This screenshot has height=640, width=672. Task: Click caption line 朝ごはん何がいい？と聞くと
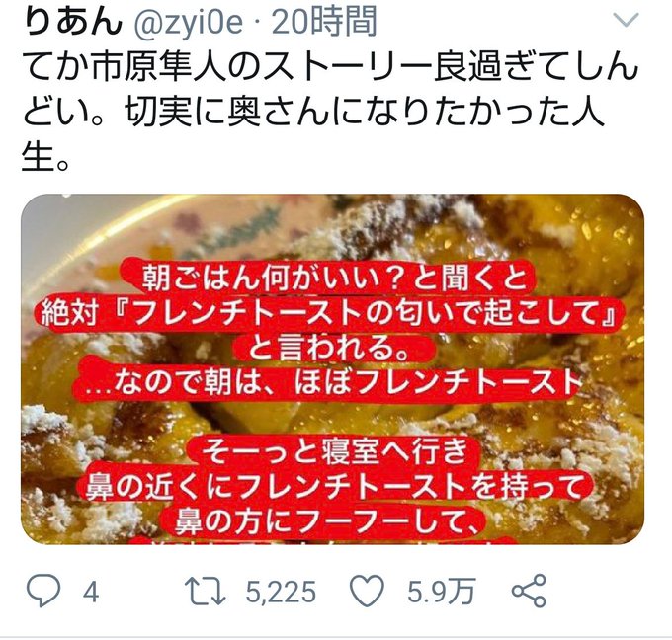coord(335,277)
